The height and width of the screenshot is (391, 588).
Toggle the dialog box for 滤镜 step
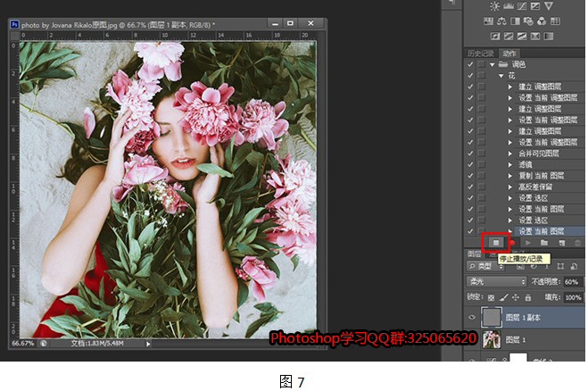coord(481,164)
